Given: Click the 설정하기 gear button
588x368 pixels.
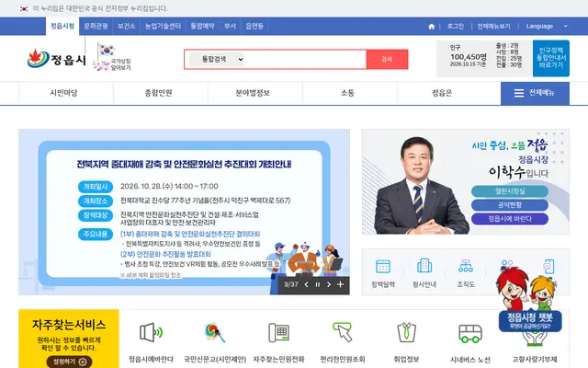Looking at the screenshot, I should click(70, 362).
